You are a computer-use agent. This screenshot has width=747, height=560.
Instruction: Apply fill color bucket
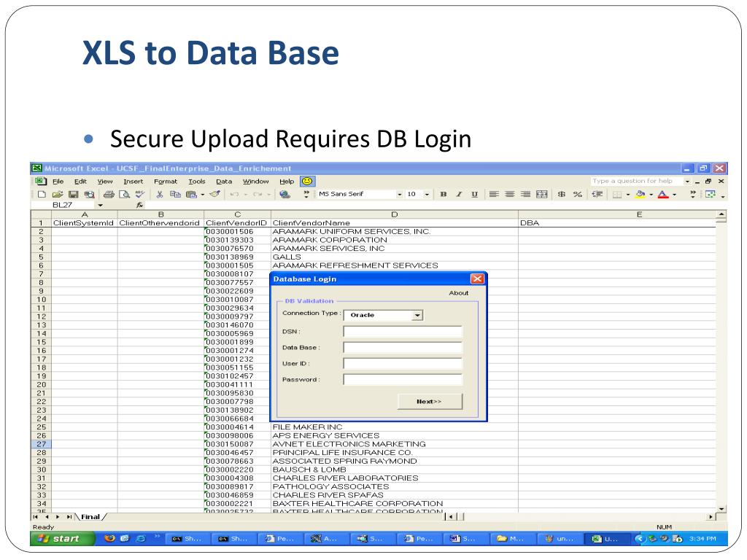click(640, 194)
